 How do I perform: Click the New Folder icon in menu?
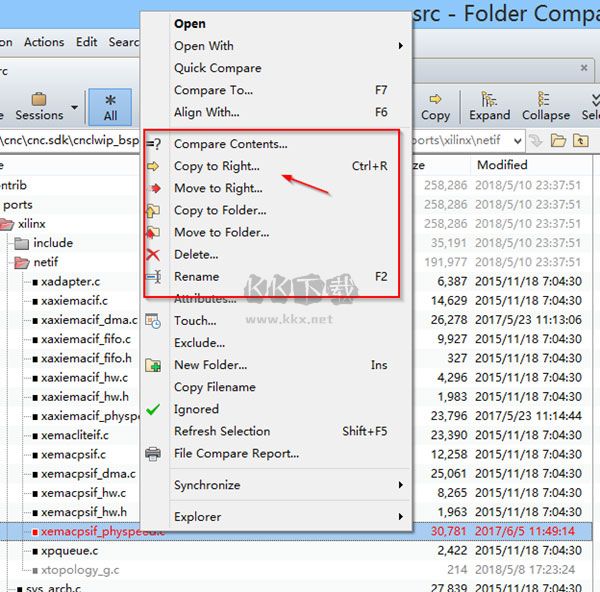tap(153, 365)
